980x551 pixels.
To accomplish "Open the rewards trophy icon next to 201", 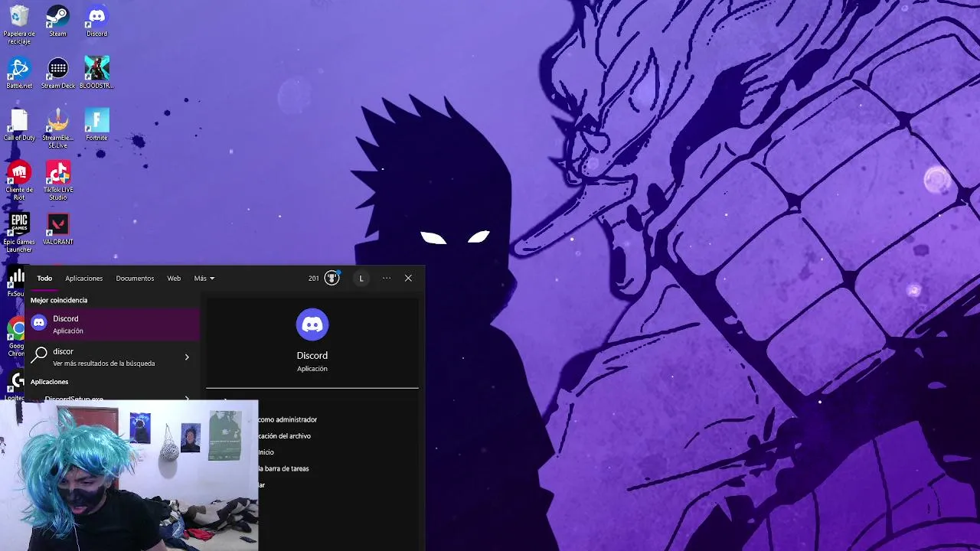I will tap(332, 279).
